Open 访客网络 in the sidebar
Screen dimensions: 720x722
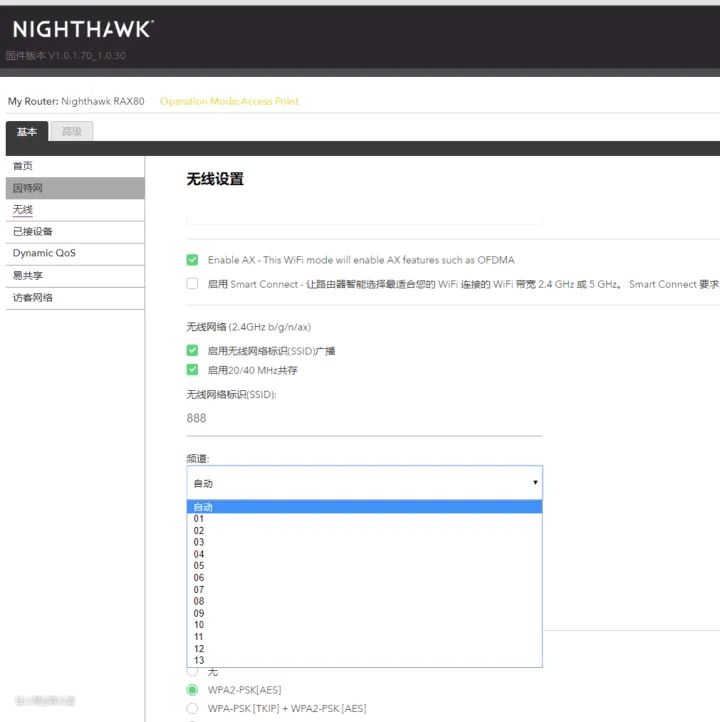pos(75,298)
